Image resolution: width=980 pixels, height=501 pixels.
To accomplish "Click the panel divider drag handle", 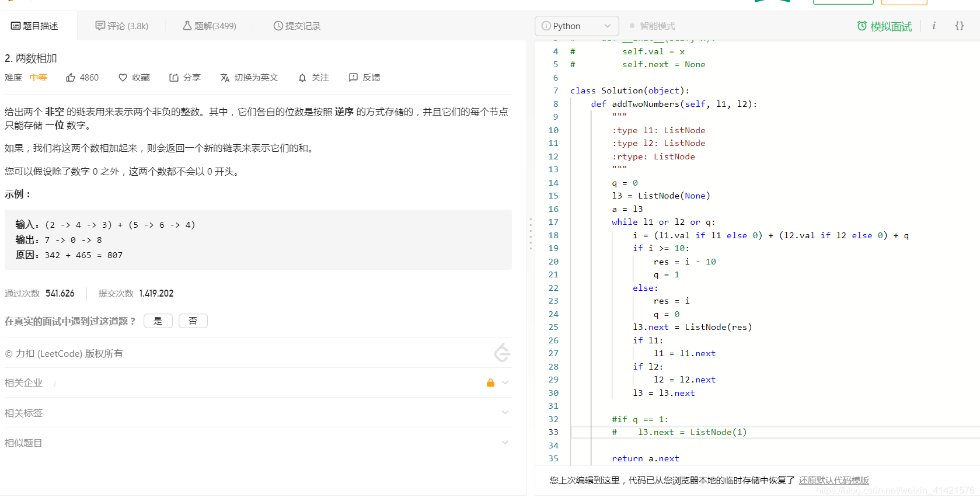I will coord(531,234).
